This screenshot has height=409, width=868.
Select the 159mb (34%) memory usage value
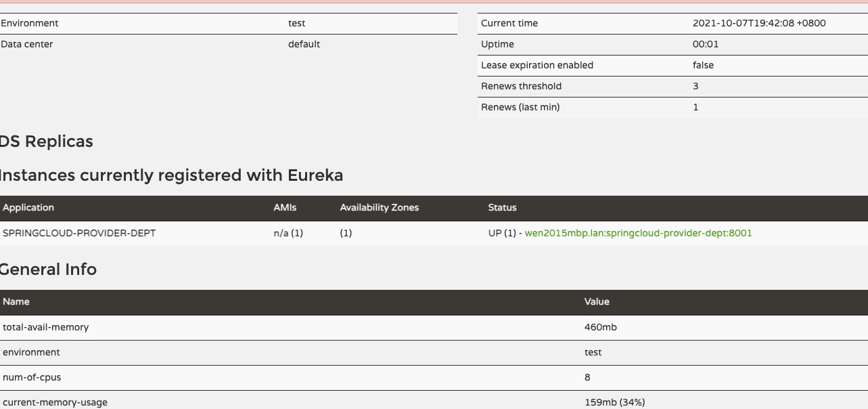[614, 402]
